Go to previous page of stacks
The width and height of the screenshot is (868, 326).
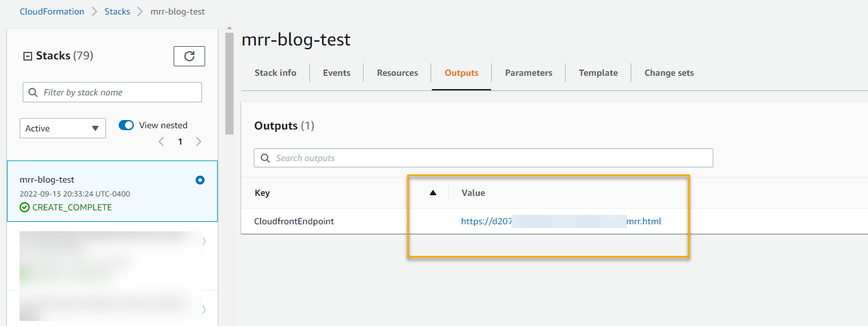pyautogui.click(x=161, y=142)
